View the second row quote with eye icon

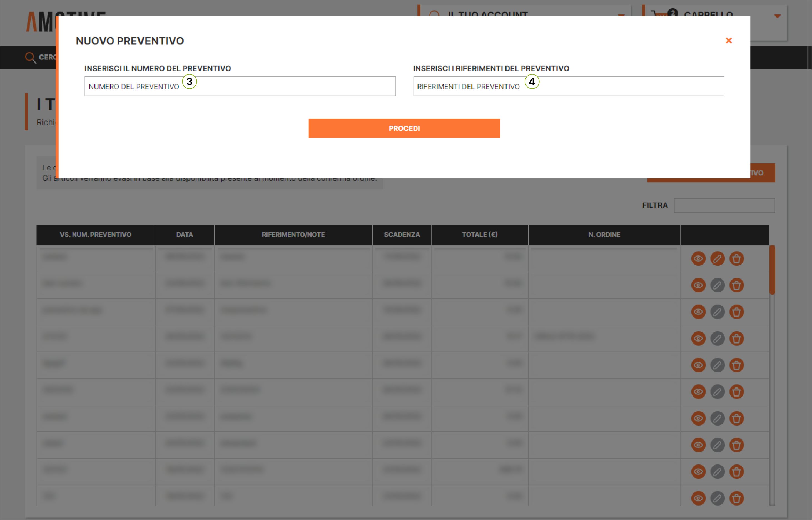pos(698,285)
